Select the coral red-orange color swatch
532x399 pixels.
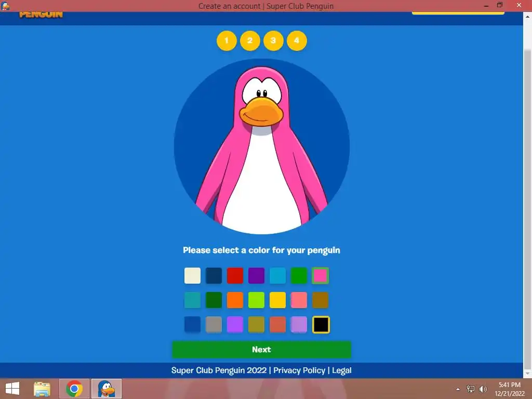click(x=277, y=324)
